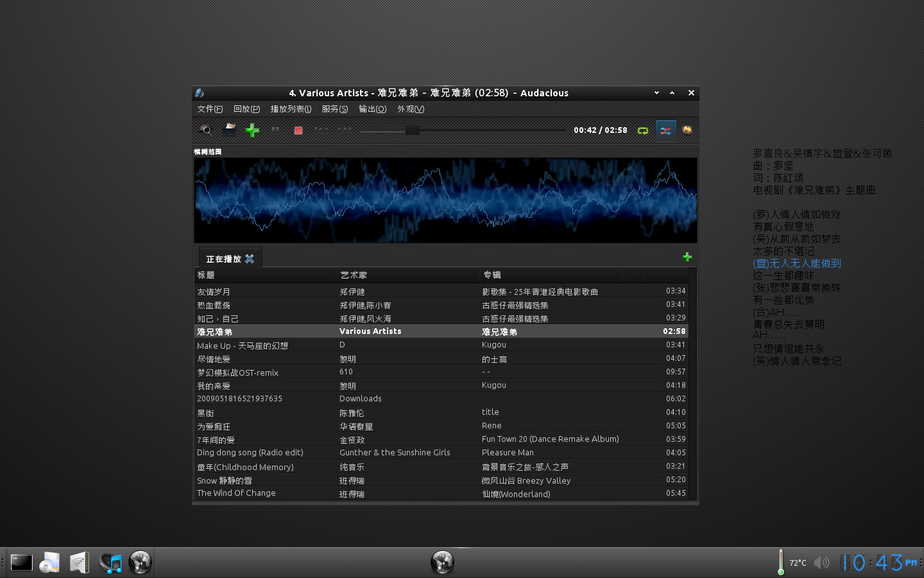The width and height of the screenshot is (924, 578).
Task: Click the 10:43 PM panel clock
Action: (878, 563)
